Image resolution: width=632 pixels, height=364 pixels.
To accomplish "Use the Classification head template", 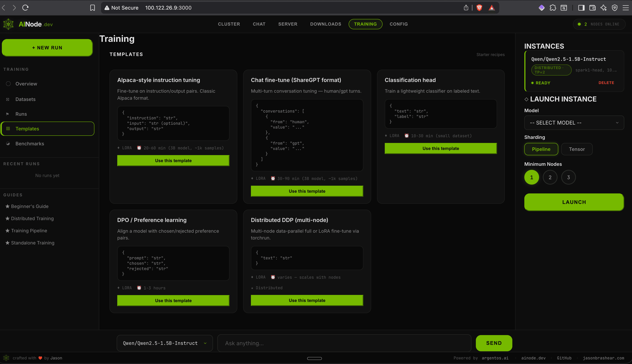I will 441,148.
